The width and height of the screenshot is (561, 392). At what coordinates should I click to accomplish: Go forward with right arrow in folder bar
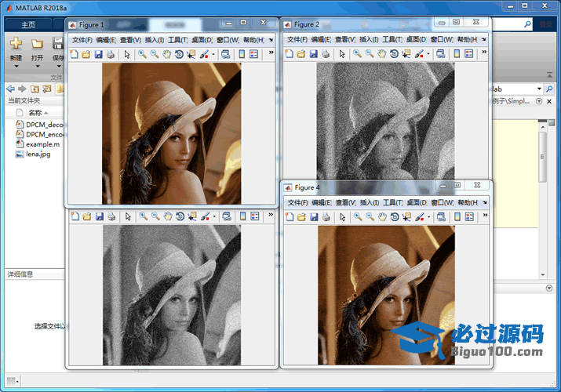tap(22, 89)
